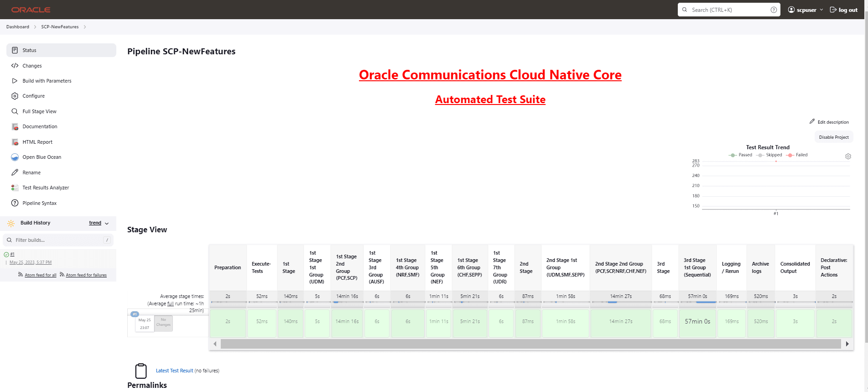
Task: Click the Configure gear icon in sidebar
Action: coord(15,96)
